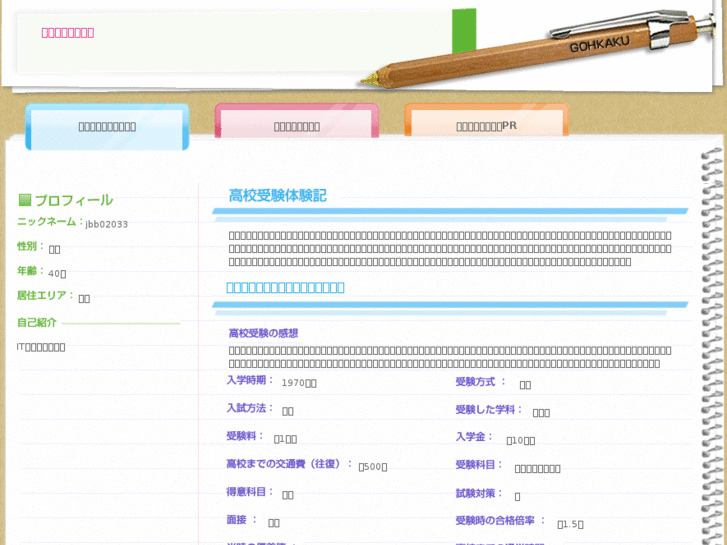The height and width of the screenshot is (545, 727).
Task: Click the 入試方法 label
Action: (249, 408)
